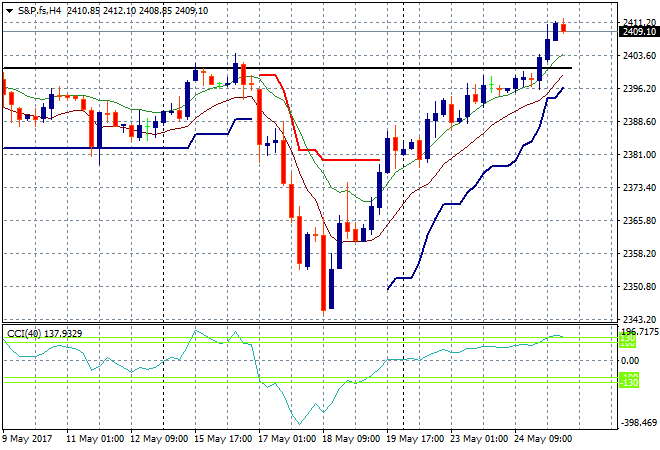Click the 2373.40 price axis label
The height and width of the screenshot is (450, 660).
(x=639, y=187)
